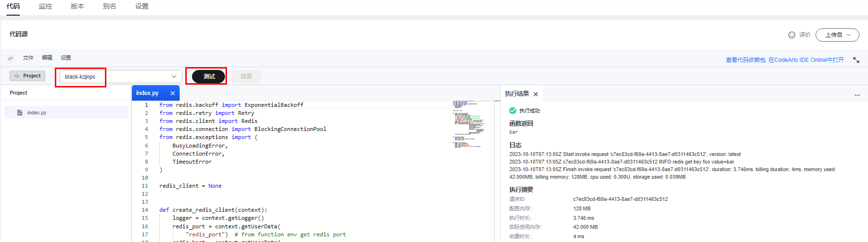The width and height of the screenshot is (868, 242).
Task: Open the 上传自 upload source dropdown
Action: 837,35
